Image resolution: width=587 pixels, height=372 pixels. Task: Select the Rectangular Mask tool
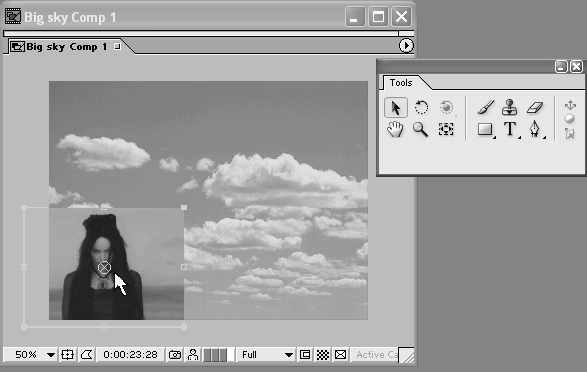pyautogui.click(x=486, y=129)
